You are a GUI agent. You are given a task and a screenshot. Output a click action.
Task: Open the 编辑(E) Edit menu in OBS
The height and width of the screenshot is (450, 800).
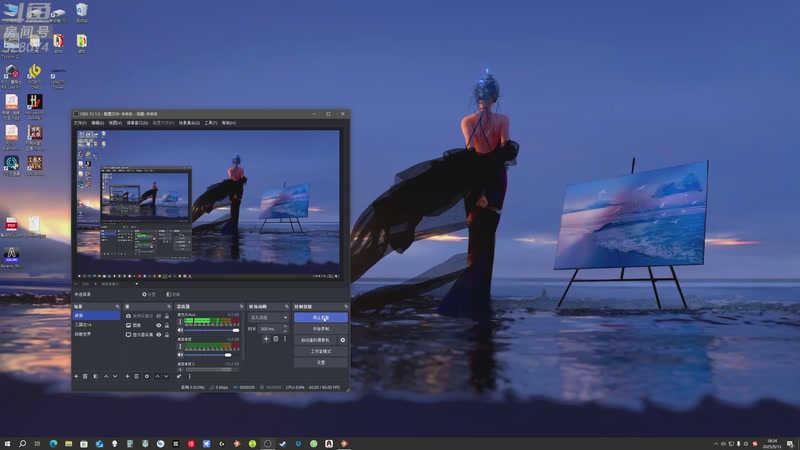(x=97, y=123)
